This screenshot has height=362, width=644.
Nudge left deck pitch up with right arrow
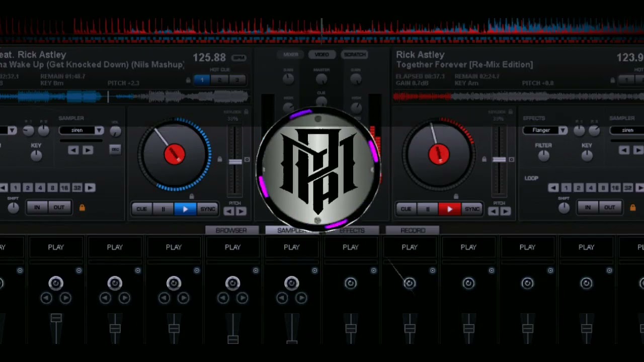(x=241, y=212)
